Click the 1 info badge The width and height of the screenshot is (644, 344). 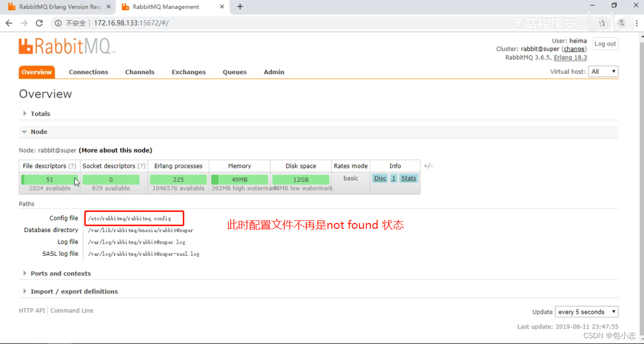(x=393, y=178)
